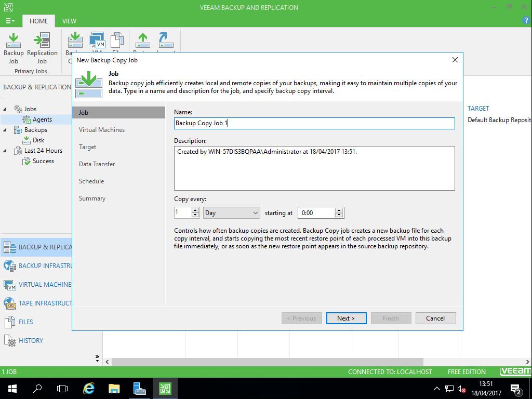Expand navigation pane options chevron
The height and width of the screenshot is (399, 532).
97,358
